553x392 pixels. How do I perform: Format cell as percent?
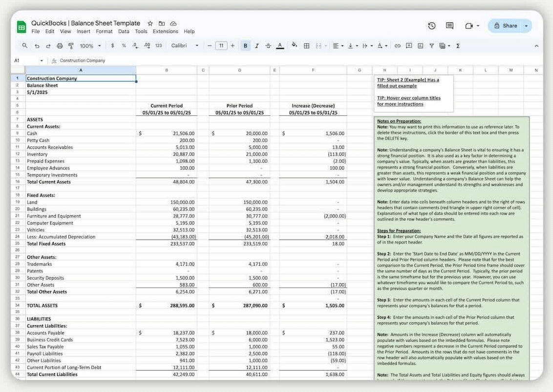click(x=124, y=45)
